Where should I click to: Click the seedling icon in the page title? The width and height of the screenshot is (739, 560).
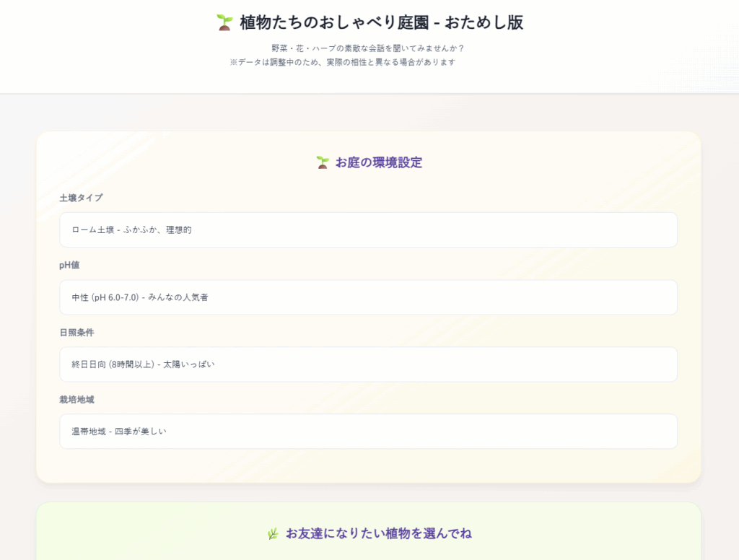click(224, 22)
